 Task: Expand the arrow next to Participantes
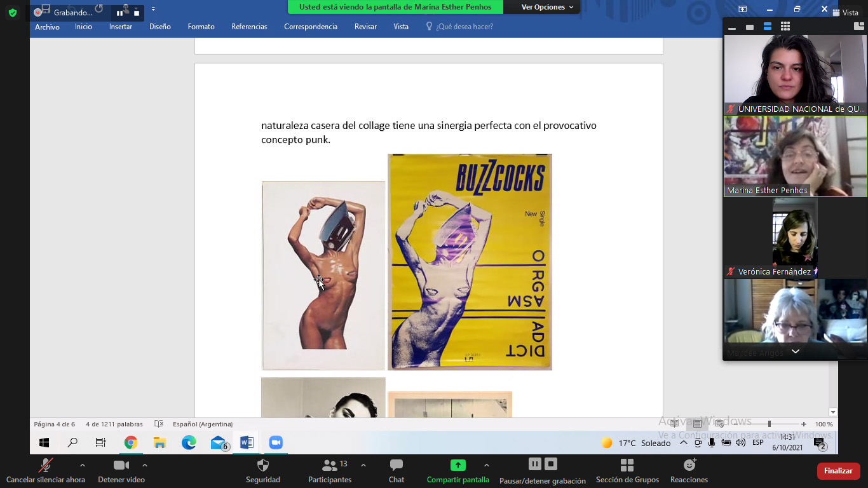pyautogui.click(x=363, y=465)
